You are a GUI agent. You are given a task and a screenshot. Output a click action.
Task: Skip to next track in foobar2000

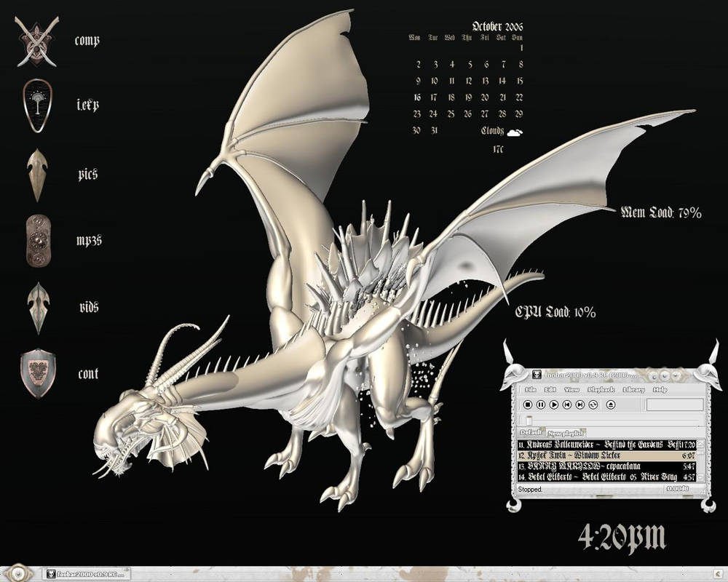pos(580,404)
